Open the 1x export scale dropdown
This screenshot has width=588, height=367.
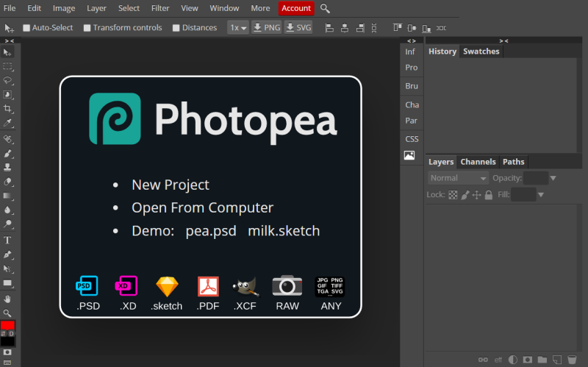[x=238, y=28]
